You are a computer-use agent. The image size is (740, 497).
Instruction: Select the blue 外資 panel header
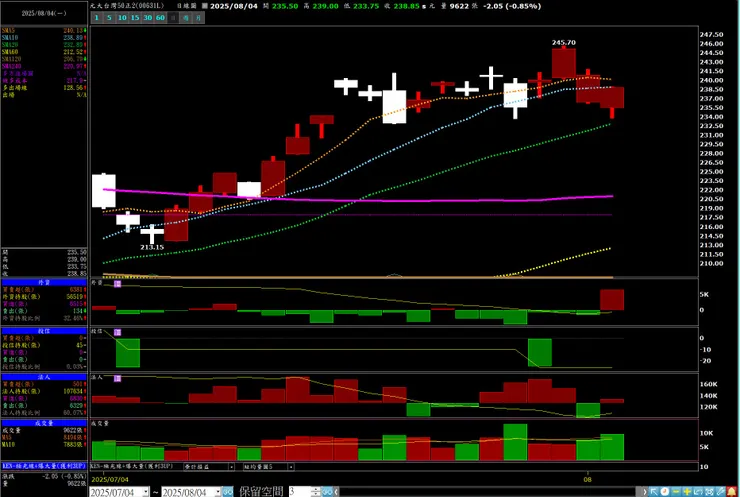pyautogui.click(x=44, y=282)
